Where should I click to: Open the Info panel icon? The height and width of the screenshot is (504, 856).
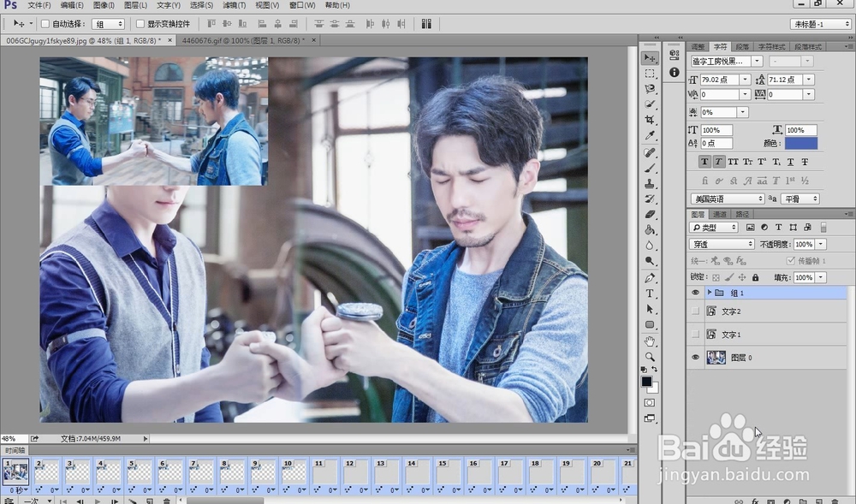coord(675,72)
